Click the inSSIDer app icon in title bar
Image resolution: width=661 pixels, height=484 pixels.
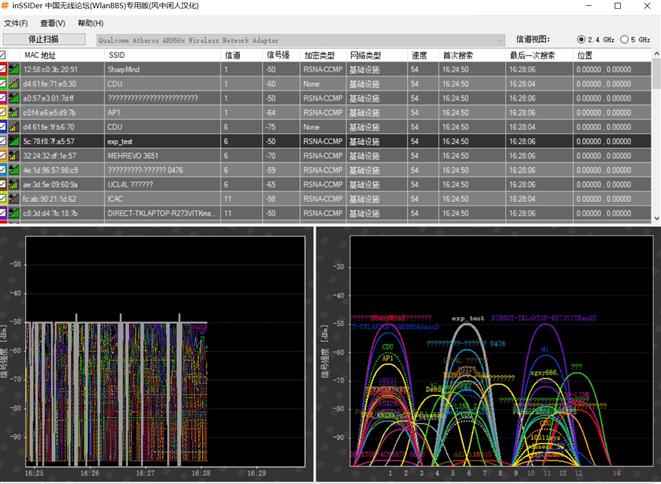pyautogui.click(x=5, y=6)
